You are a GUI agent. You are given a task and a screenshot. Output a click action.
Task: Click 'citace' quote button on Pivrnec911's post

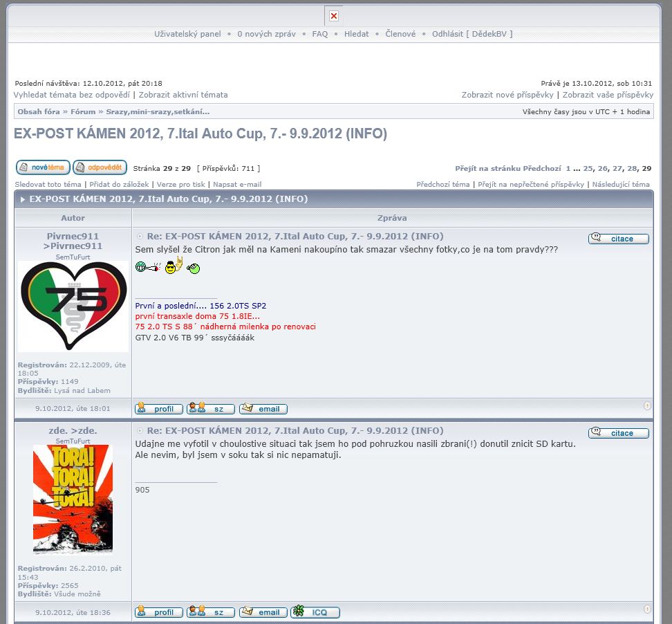[x=619, y=239]
